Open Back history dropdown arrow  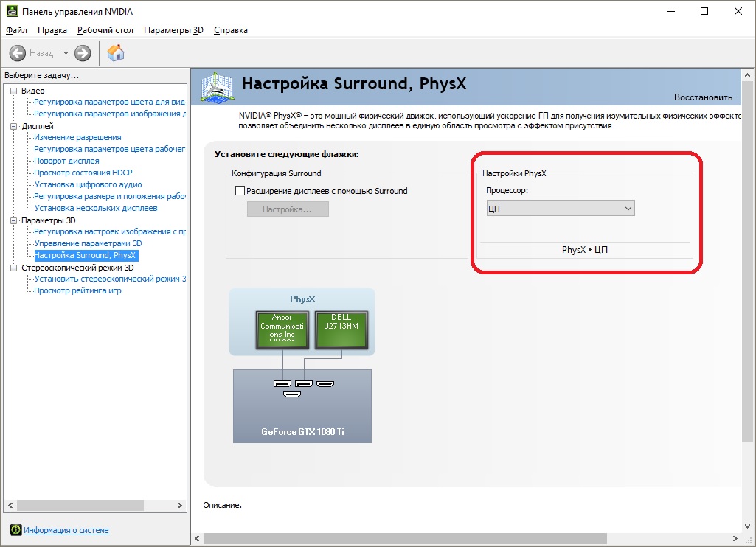pyautogui.click(x=66, y=53)
